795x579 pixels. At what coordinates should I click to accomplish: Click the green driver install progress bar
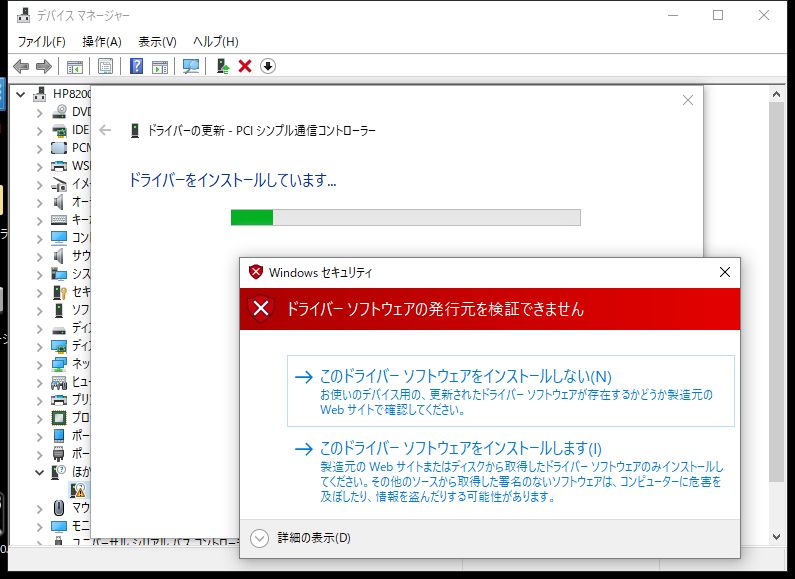406,218
